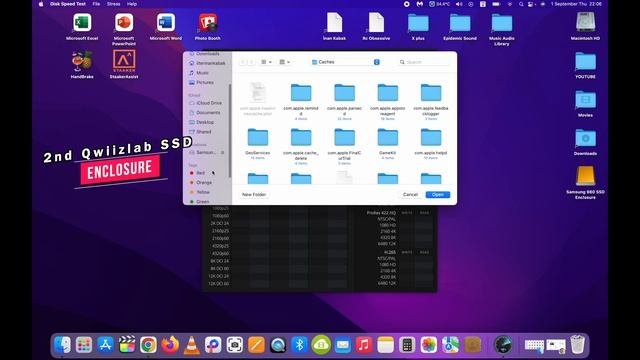Click the Open button in dialog
The width and height of the screenshot is (640, 360).
(x=438, y=195)
